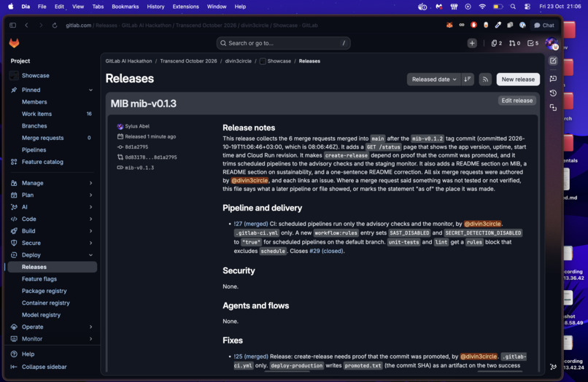Click the collapse icon at bottom right rail

click(x=553, y=367)
